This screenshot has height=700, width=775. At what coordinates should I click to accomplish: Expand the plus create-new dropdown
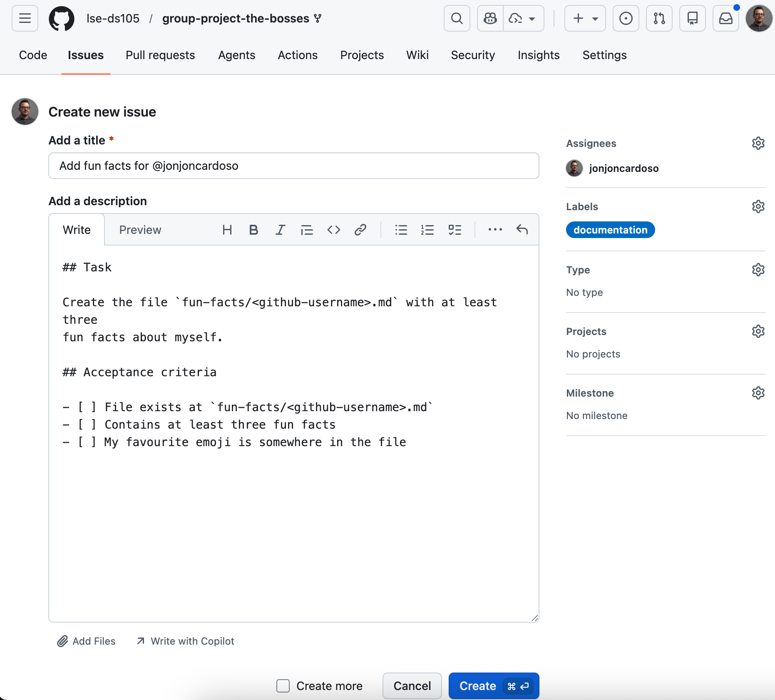[x=585, y=18]
